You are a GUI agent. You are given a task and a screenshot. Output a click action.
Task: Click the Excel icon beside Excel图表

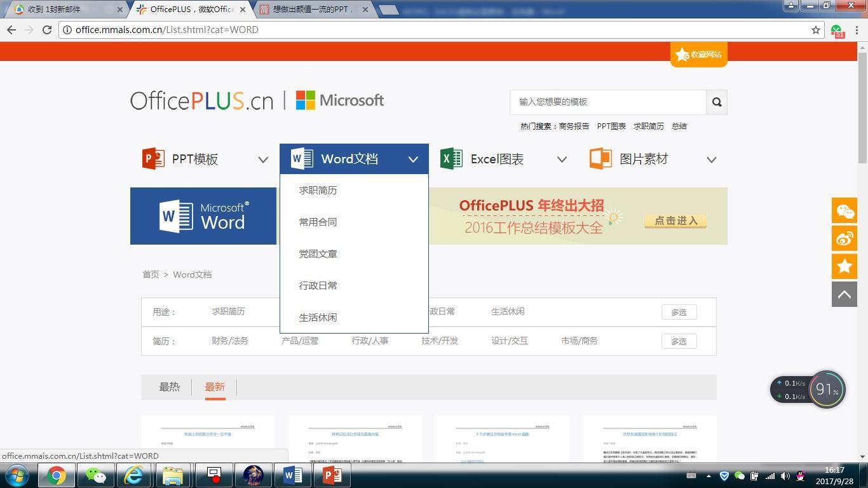(451, 158)
